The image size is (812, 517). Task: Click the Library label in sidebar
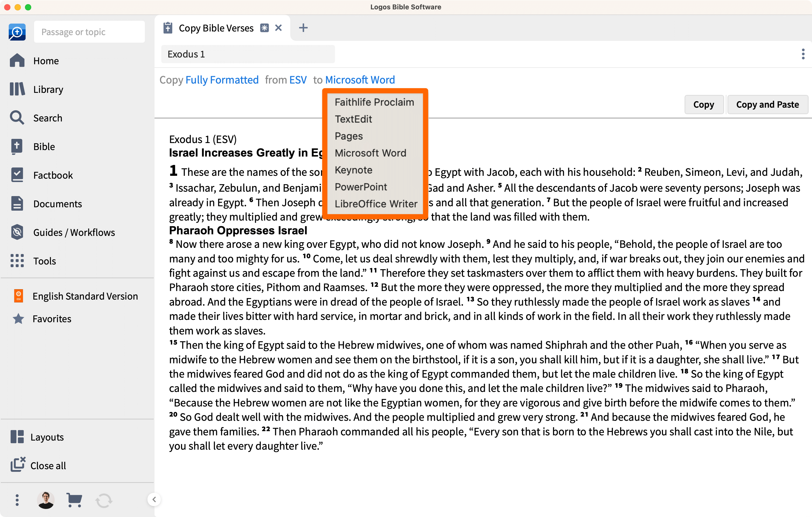coord(48,89)
